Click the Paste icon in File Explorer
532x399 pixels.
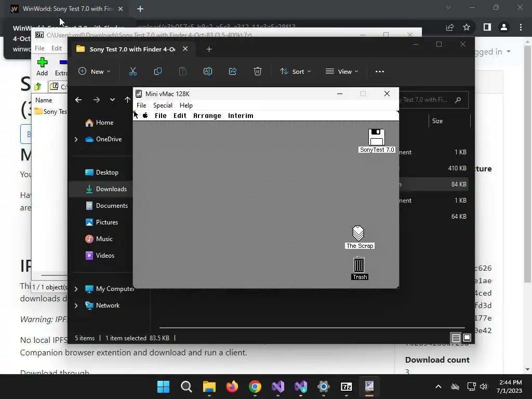click(x=182, y=71)
